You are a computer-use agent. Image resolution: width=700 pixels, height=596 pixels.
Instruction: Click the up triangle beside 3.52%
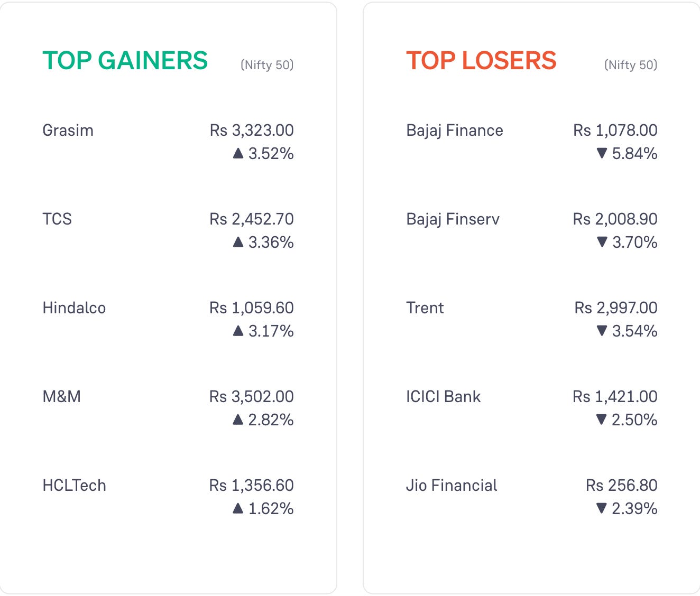pyautogui.click(x=238, y=153)
